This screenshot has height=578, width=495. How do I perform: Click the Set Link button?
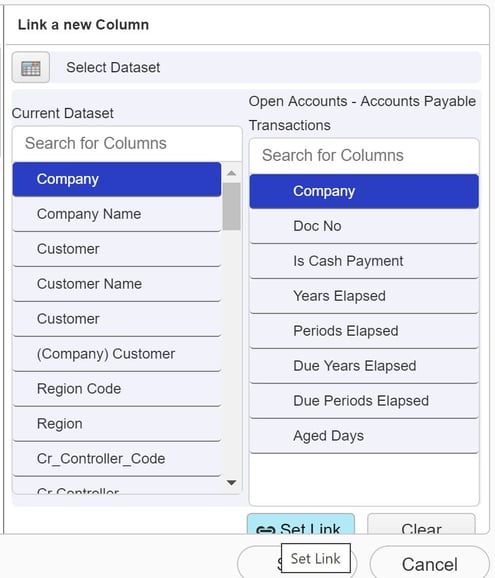tap(301, 524)
